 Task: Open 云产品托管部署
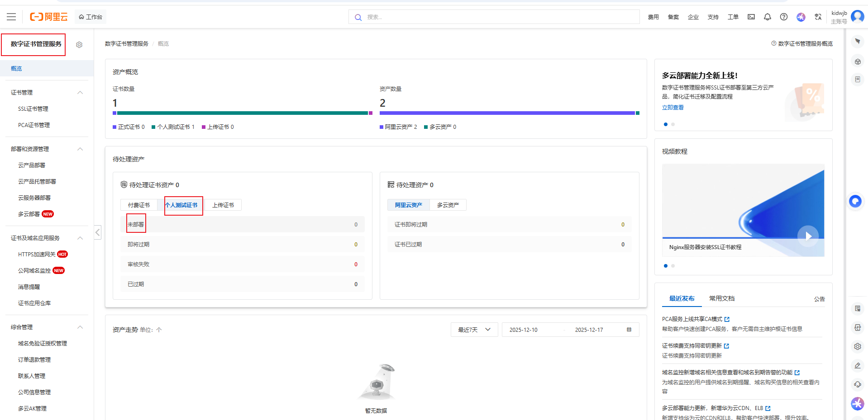pyautogui.click(x=37, y=181)
